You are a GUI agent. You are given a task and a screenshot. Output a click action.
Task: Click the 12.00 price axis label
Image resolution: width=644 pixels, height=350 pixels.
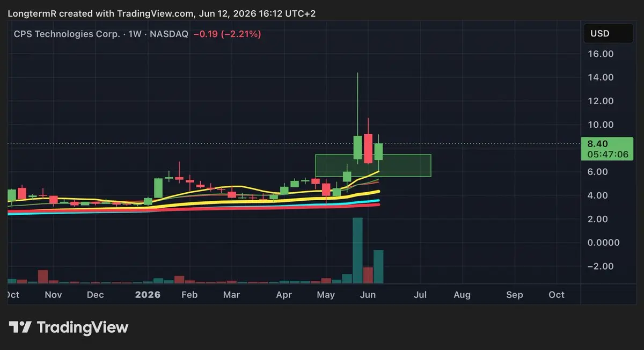point(601,101)
